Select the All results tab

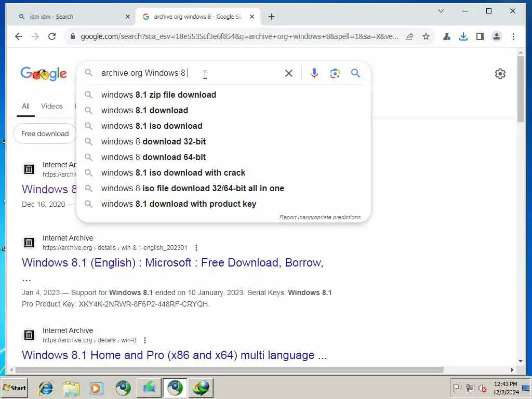click(x=25, y=106)
